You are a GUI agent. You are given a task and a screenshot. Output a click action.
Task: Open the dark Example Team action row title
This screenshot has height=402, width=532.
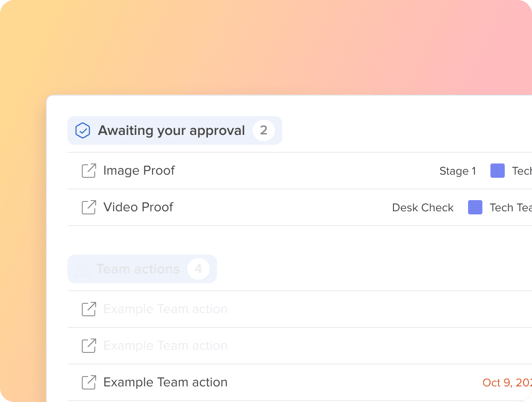click(165, 382)
